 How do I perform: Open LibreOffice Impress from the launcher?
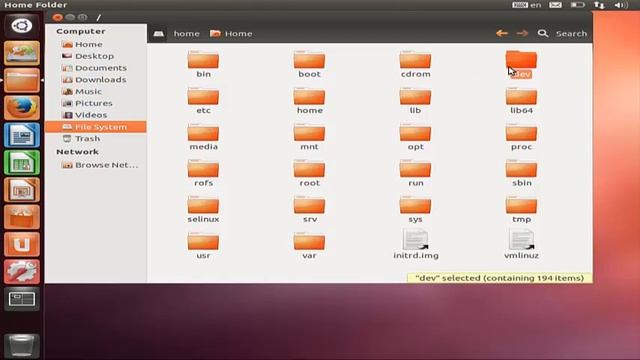pos(22,190)
